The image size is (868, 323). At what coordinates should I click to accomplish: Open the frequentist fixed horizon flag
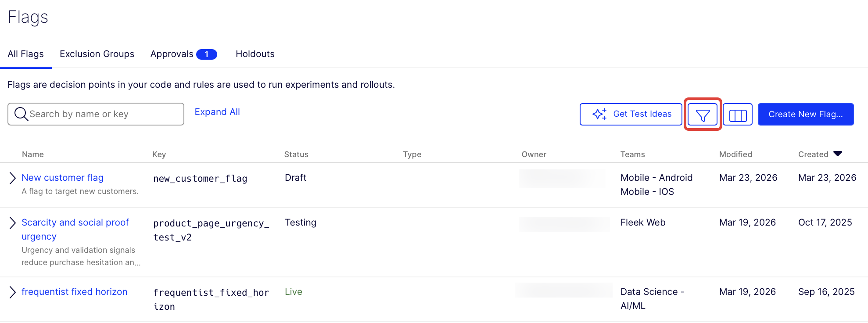(74, 292)
